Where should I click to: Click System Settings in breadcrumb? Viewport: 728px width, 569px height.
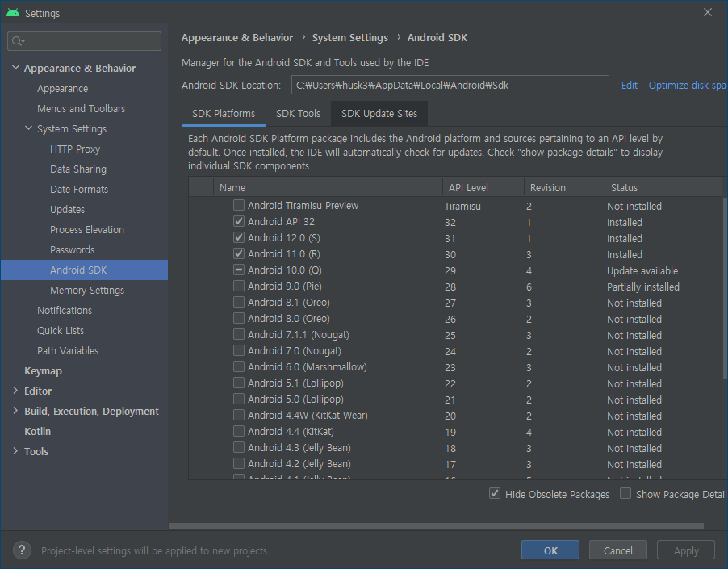click(350, 38)
